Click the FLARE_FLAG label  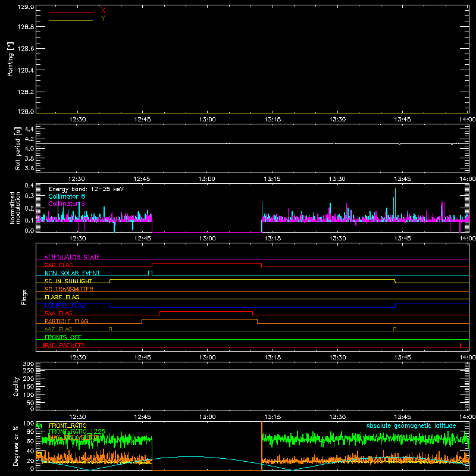click(x=62, y=297)
